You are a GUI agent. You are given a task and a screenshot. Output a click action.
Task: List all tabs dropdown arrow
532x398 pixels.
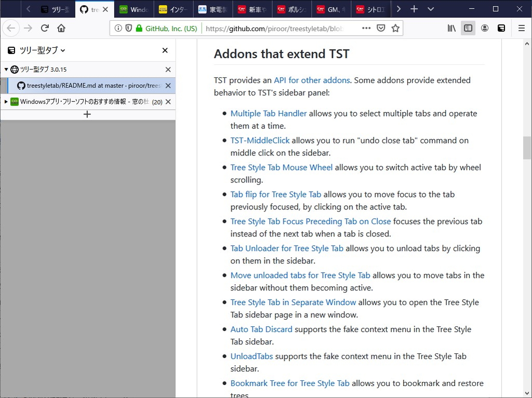(431, 9)
